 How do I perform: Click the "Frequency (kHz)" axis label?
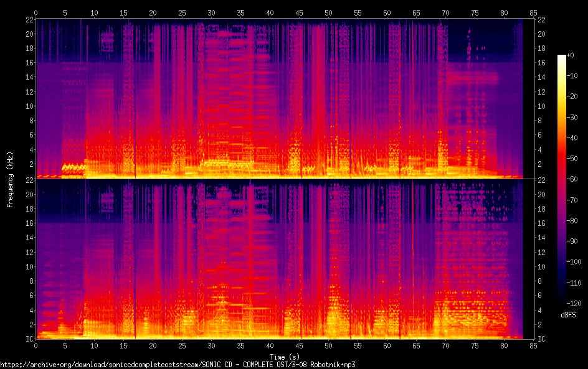click(10, 179)
